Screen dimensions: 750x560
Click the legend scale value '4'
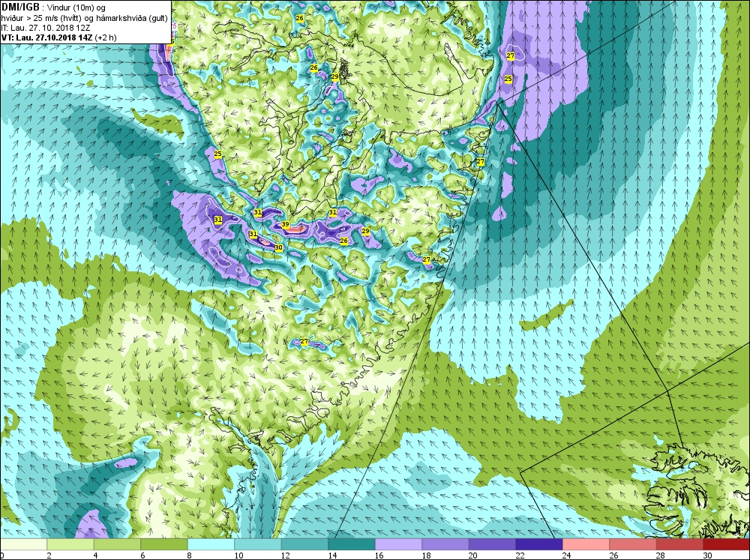(x=96, y=556)
